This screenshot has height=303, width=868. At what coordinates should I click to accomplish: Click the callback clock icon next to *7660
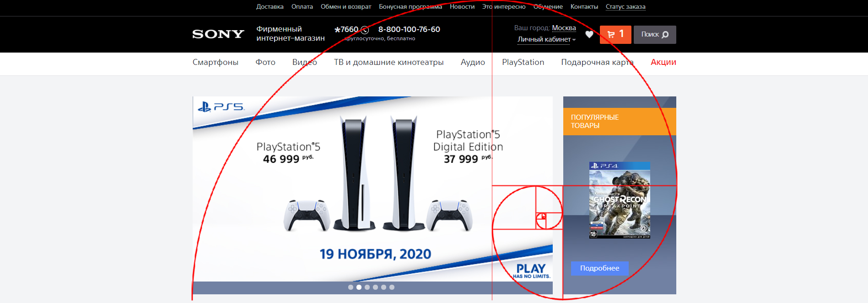point(365,30)
